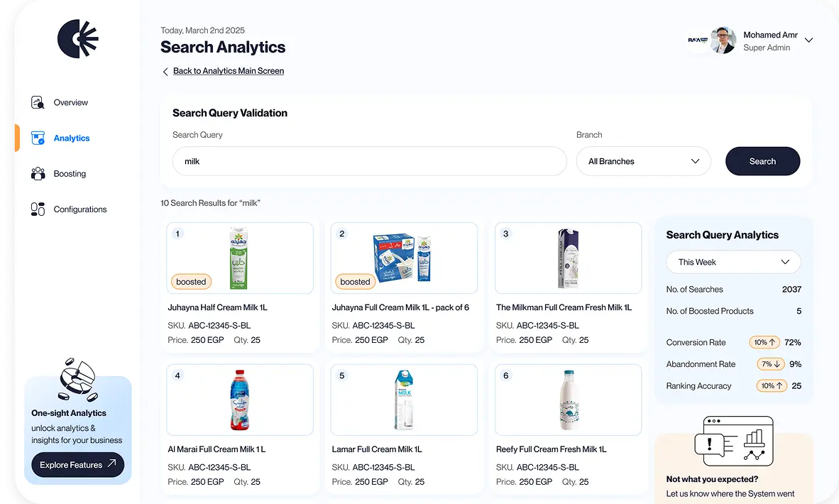Click the Overview sidebar icon
The height and width of the screenshot is (504, 839).
(38, 102)
